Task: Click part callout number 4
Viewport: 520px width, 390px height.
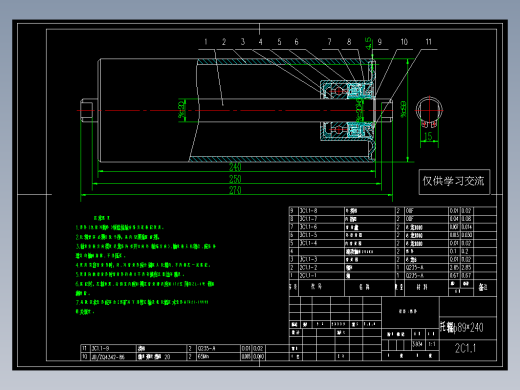Action: click(261, 42)
